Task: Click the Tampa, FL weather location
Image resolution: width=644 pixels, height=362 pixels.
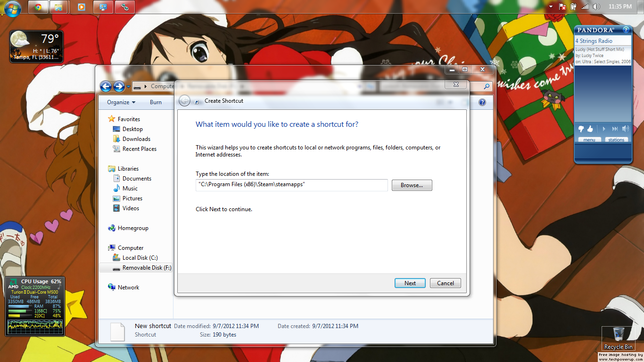Action: [x=37, y=58]
